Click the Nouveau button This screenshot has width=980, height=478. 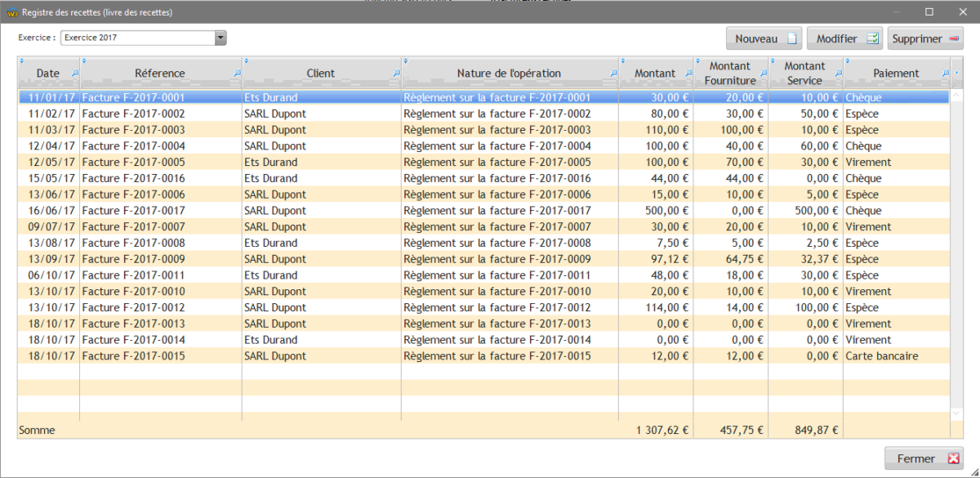[x=764, y=38]
